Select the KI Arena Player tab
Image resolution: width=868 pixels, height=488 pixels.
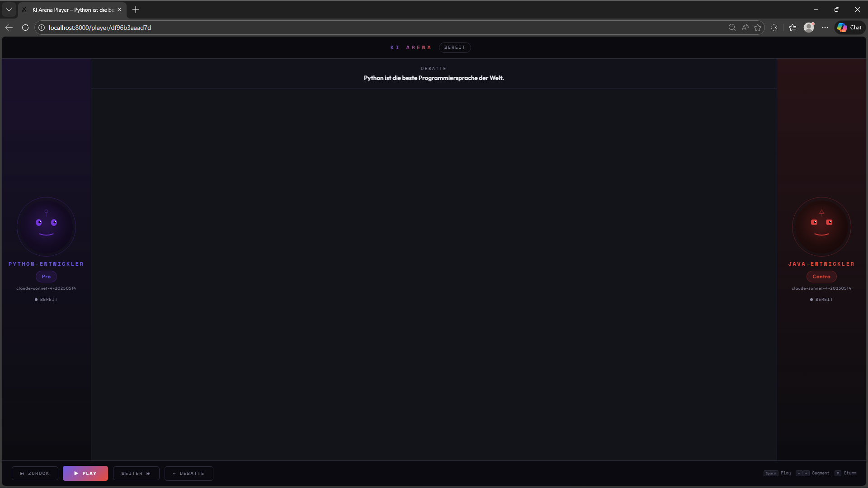point(72,9)
